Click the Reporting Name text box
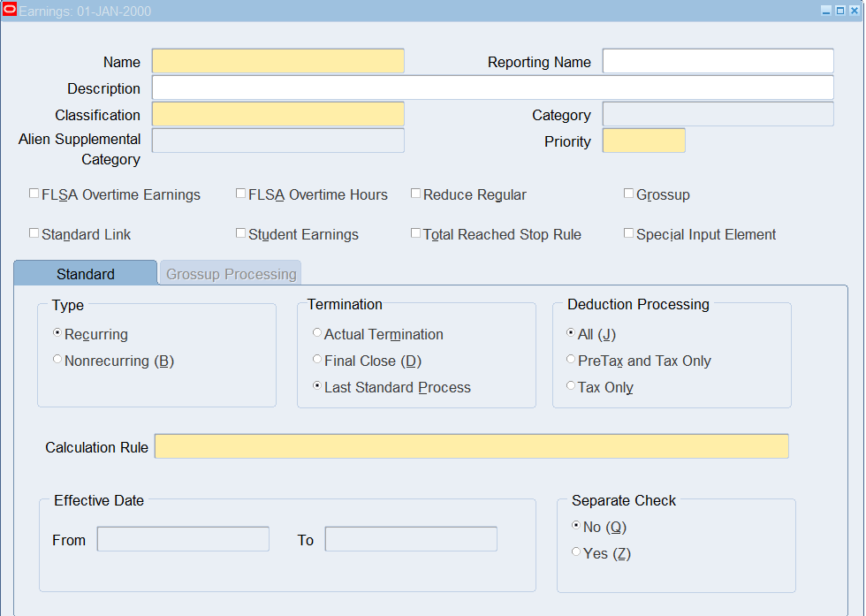This screenshot has height=616, width=866. (x=718, y=61)
